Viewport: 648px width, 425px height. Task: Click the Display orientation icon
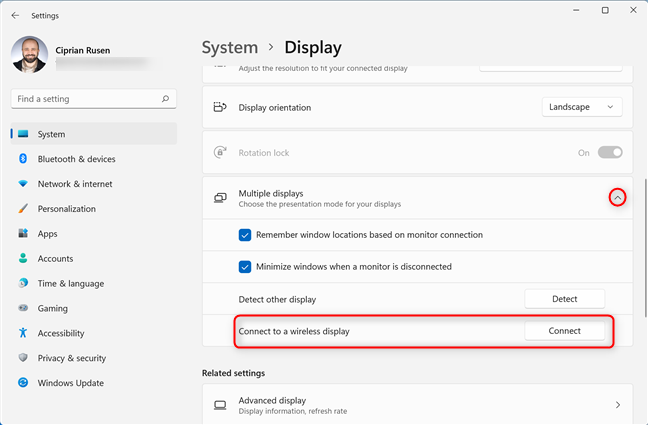pos(220,107)
